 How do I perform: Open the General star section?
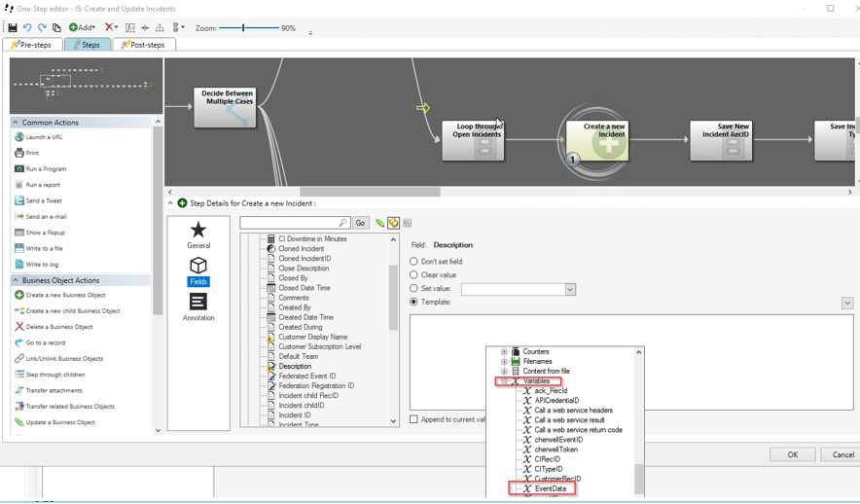(x=198, y=234)
